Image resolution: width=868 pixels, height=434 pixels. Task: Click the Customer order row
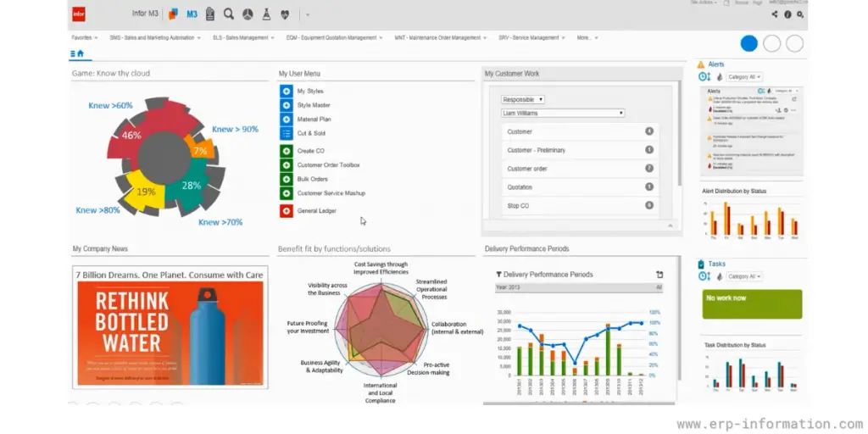click(580, 169)
